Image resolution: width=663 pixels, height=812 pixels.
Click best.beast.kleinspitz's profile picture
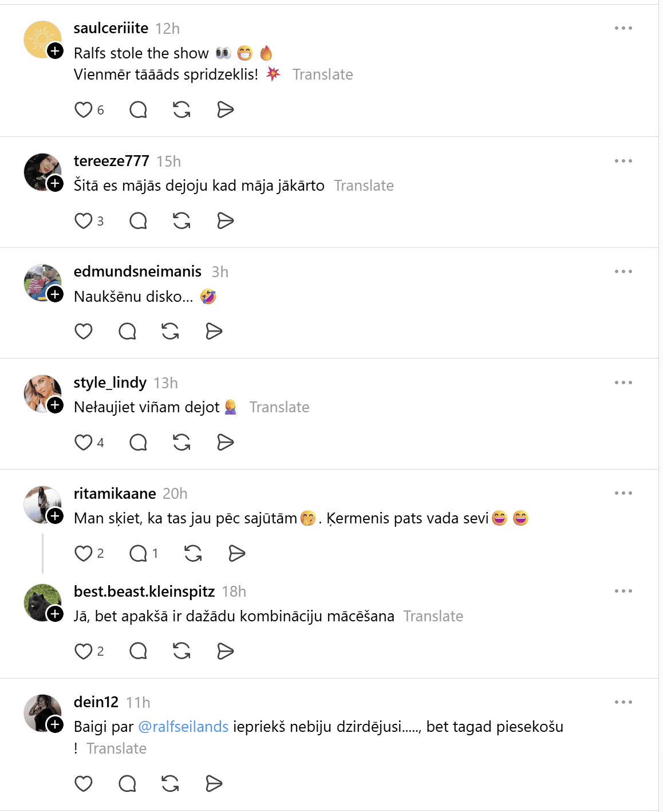pos(41,601)
